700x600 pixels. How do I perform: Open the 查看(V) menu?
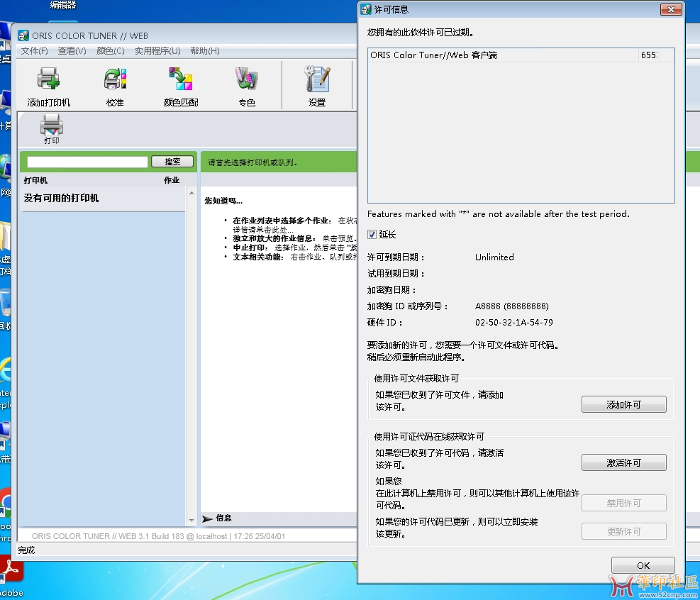(72, 51)
